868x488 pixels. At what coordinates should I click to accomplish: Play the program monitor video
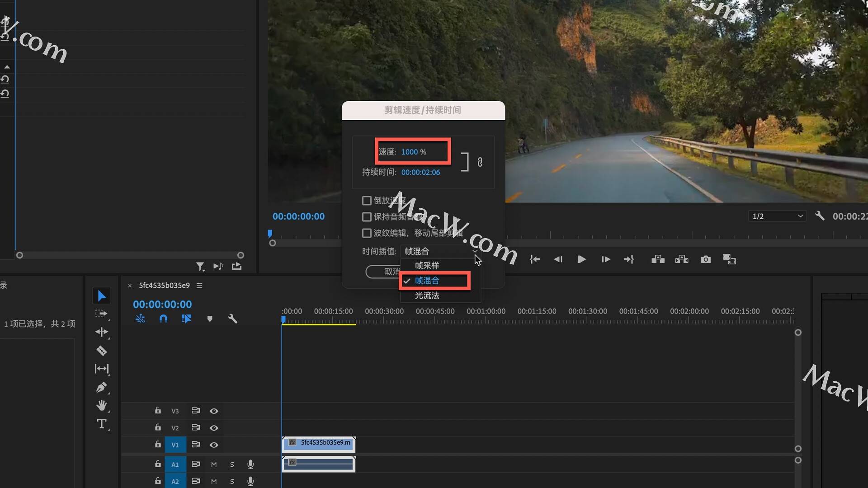point(581,259)
